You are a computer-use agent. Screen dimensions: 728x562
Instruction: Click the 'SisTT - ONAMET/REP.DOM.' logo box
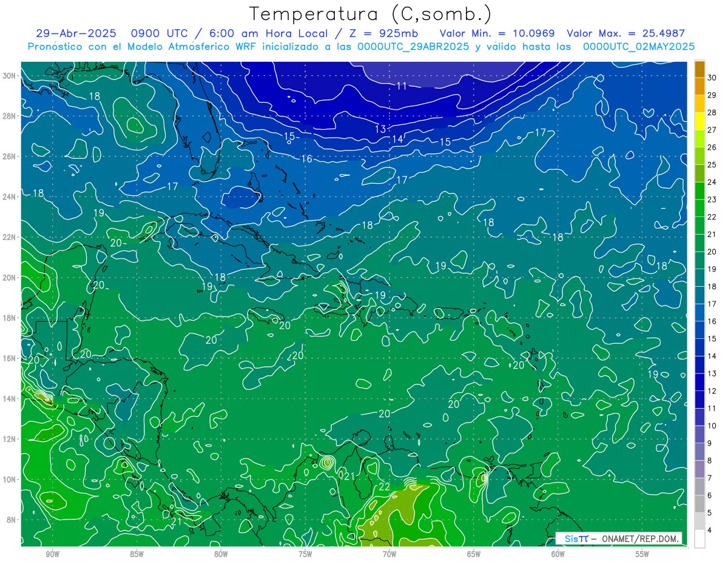(x=619, y=538)
